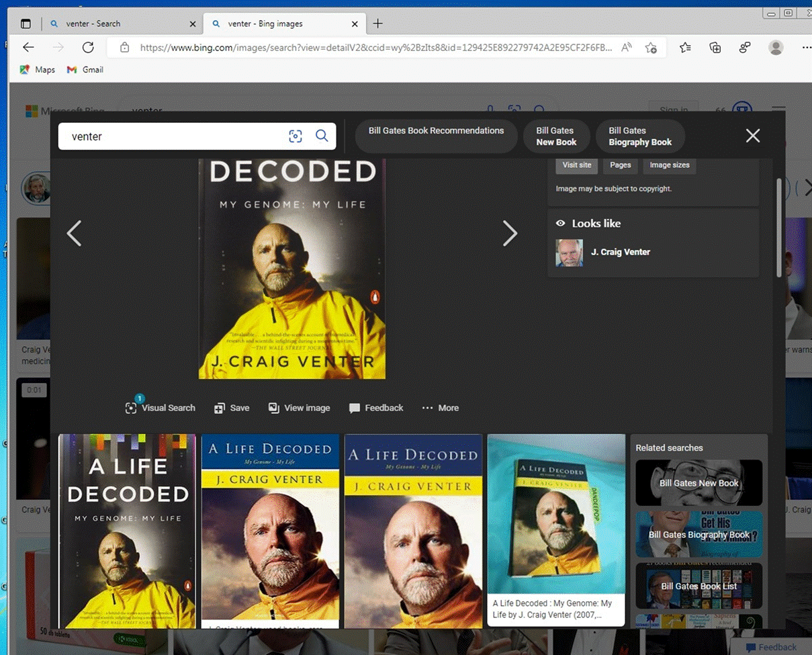Click the Visit site button
The height and width of the screenshot is (655, 812).
(577, 165)
